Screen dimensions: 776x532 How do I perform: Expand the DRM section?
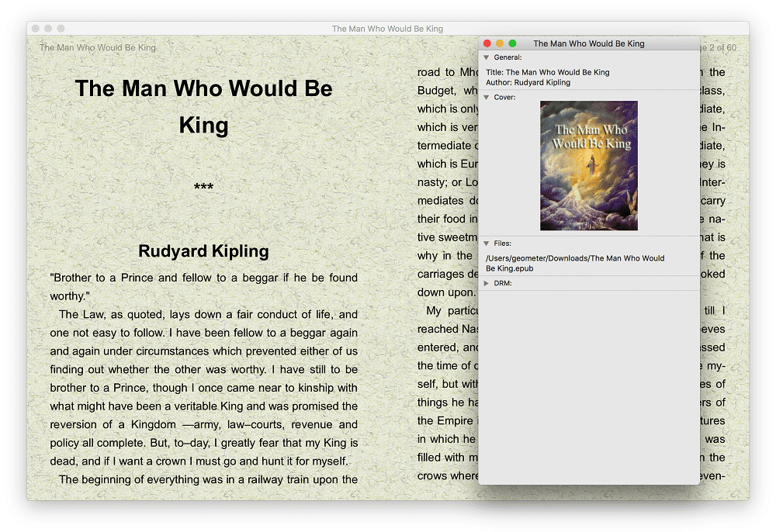pos(487,284)
